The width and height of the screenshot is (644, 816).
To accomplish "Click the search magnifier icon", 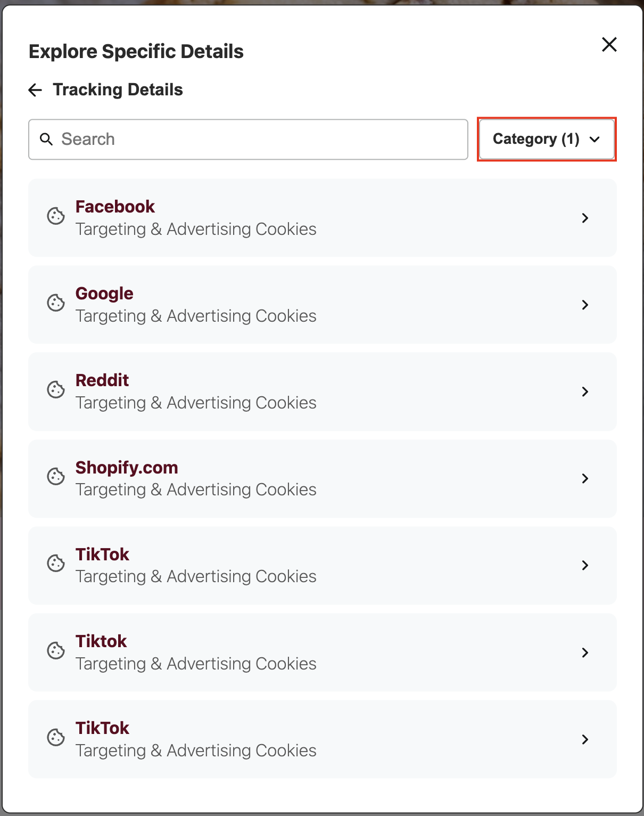I will (46, 139).
